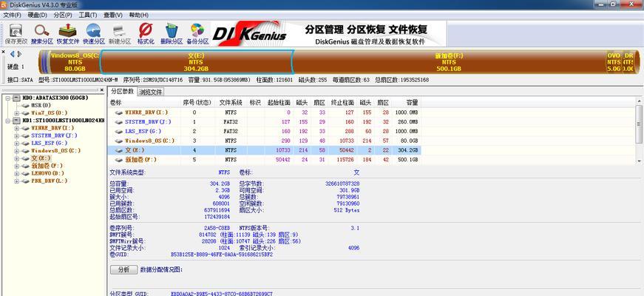Open the 硬盘(D) menu
The height and width of the screenshot is (296, 644).
point(38,15)
